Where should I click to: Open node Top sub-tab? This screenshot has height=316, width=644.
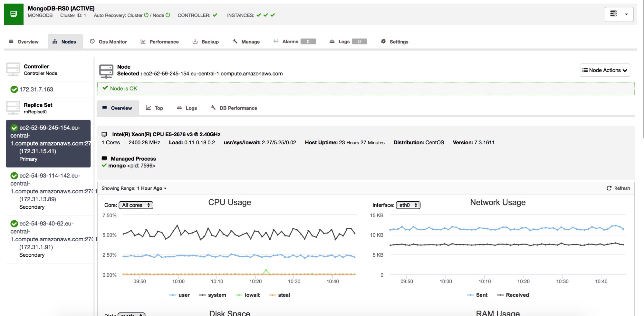tap(155, 108)
